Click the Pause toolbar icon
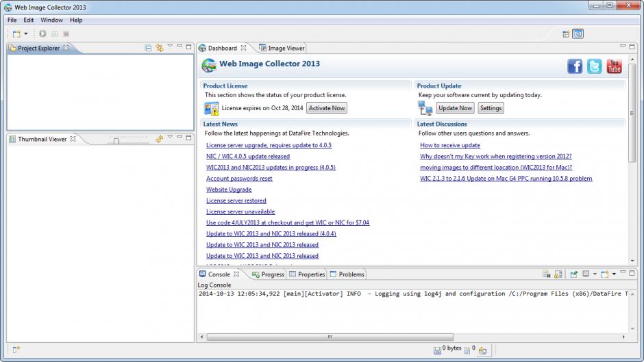Screen dimensions: 644x362 pos(54,34)
